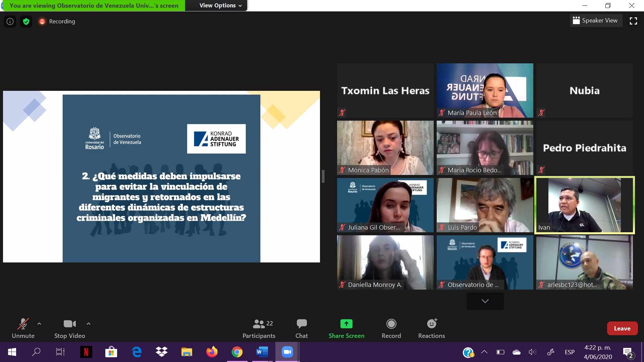Expand audio options arrow beside Unmute
The image size is (644, 362).
tap(39, 324)
